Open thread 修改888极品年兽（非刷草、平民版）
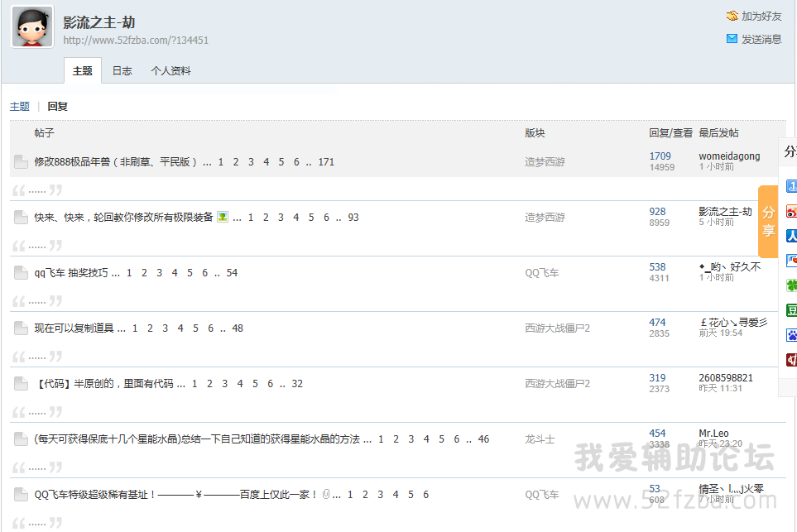The height and width of the screenshot is (532, 797). tap(115, 162)
